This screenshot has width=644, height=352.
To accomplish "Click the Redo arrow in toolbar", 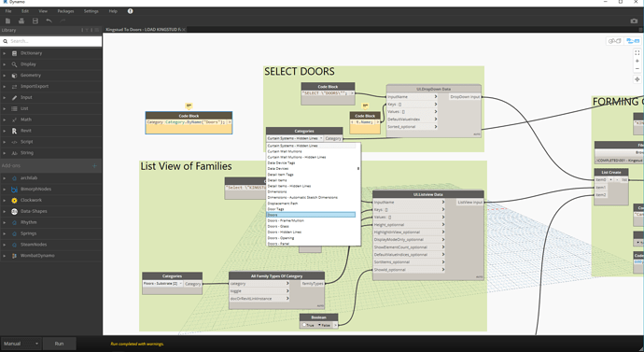I will click(x=63, y=21).
